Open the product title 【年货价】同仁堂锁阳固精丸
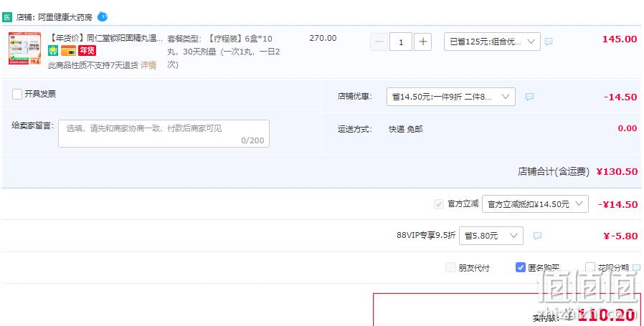 click(x=105, y=39)
